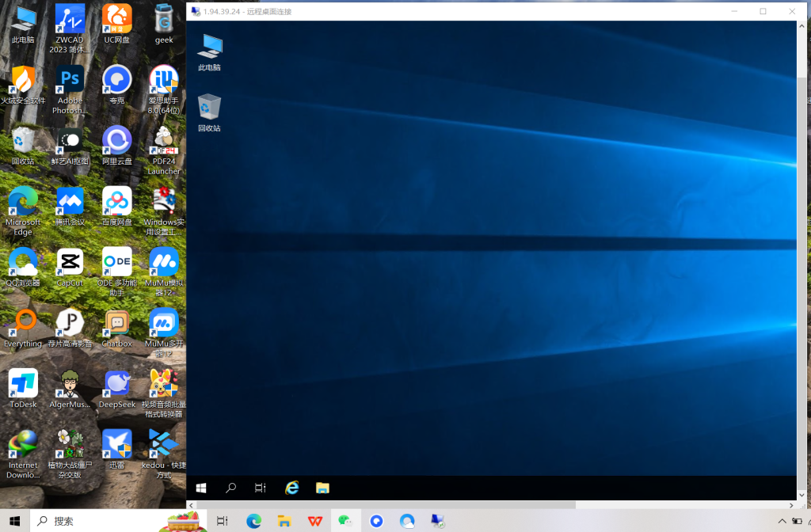
Task: Select 鲜艺AI抠图 desktop shortcut
Action: (70, 146)
